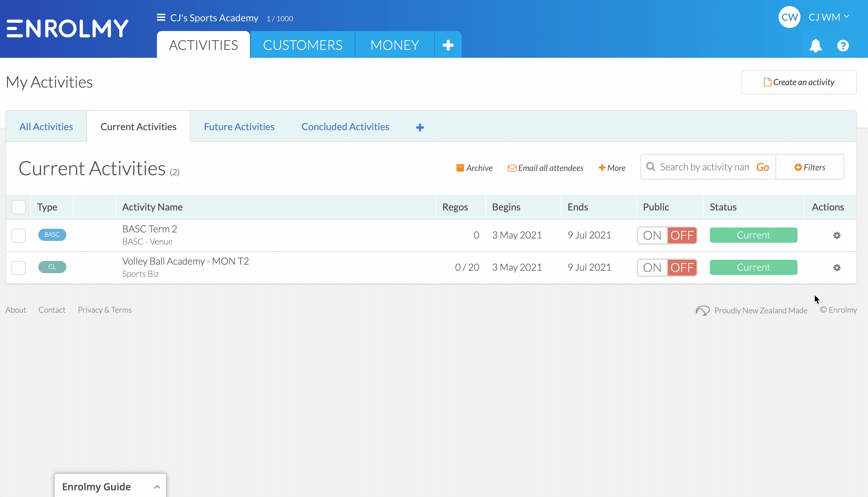Viewport: 868px width, 497px height.
Task: Click the Archive button
Action: pyautogui.click(x=474, y=168)
